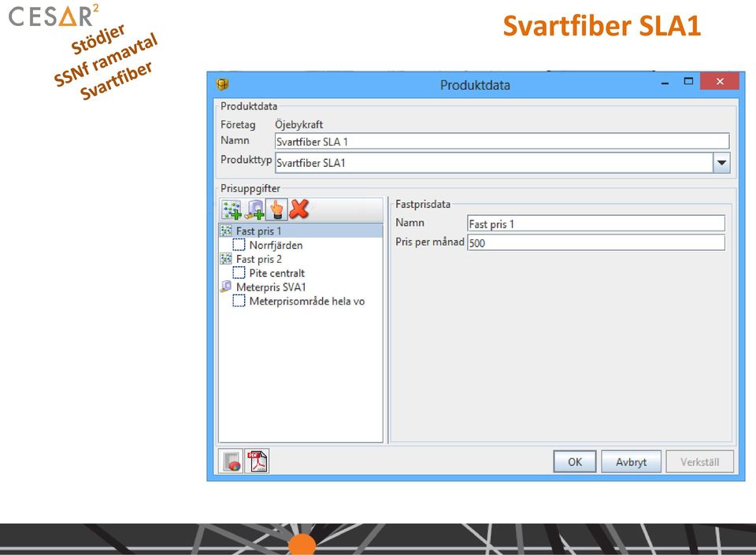This screenshot has width=756, height=555.
Task: Click the Meterprisområde hela vo area icon
Action: [239, 301]
